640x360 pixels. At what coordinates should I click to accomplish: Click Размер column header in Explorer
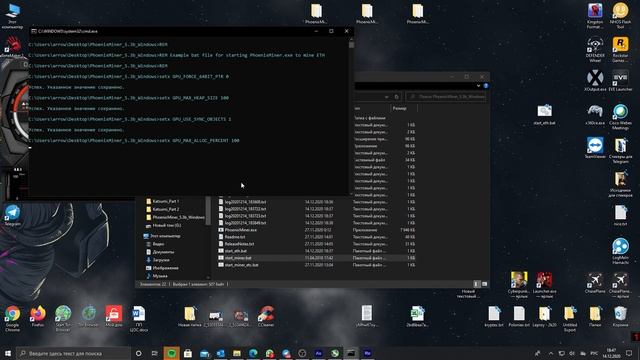404,108
